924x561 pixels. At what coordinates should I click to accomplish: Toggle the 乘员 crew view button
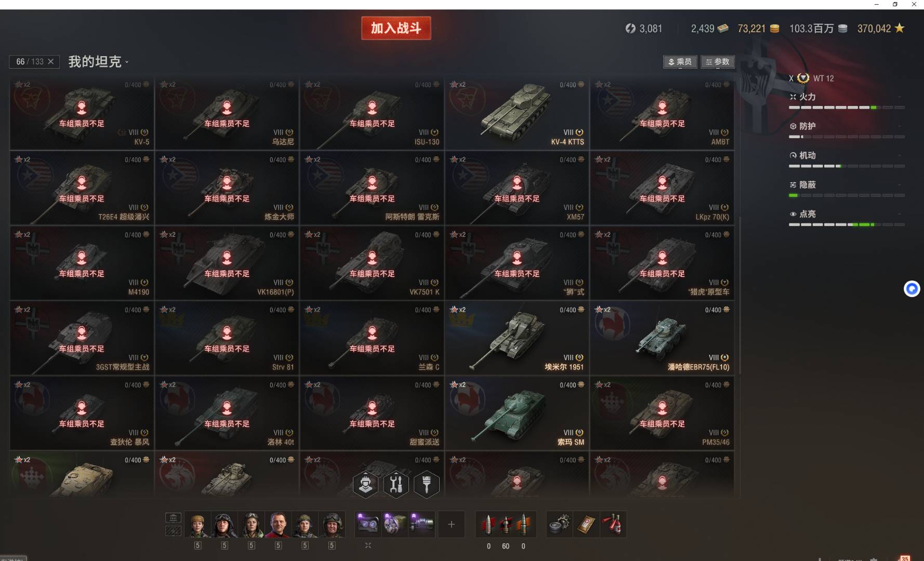[680, 62]
